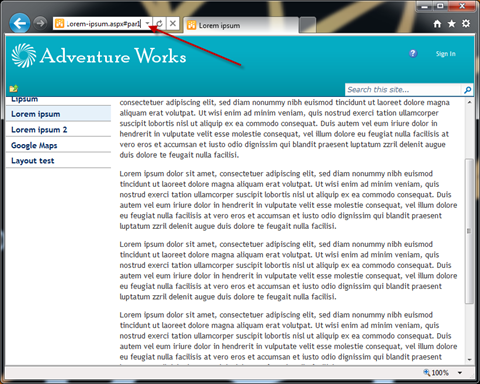
Task: Open the address bar autocomplete dropdown arrow
Action: pos(147,23)
